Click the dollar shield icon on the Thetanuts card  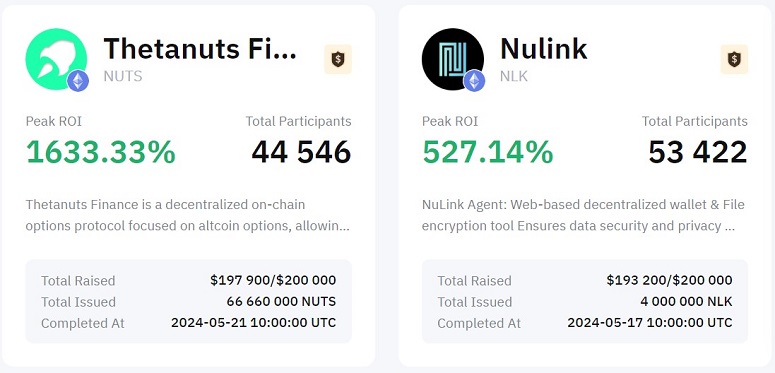[338, 59]
